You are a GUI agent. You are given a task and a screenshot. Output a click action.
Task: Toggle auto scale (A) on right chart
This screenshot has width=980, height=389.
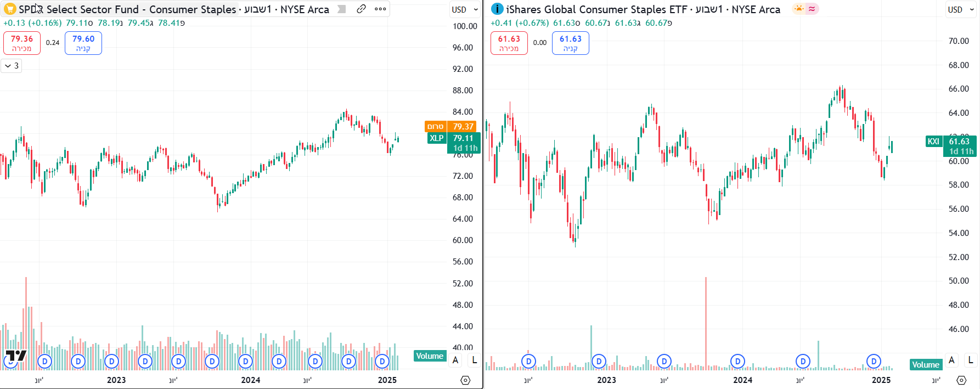point(951,360)
